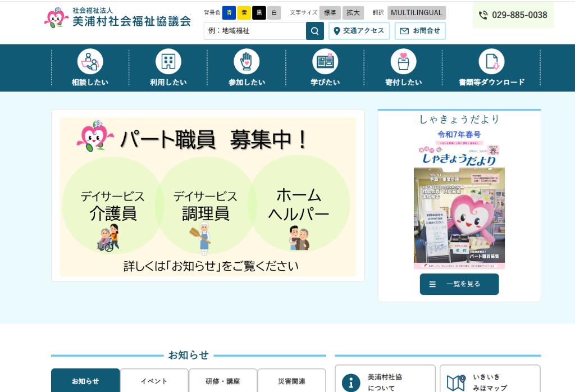Screen dimensions: 575x392
Task: Click the search field with 例：地域福祉
Action: click(255, 31)
